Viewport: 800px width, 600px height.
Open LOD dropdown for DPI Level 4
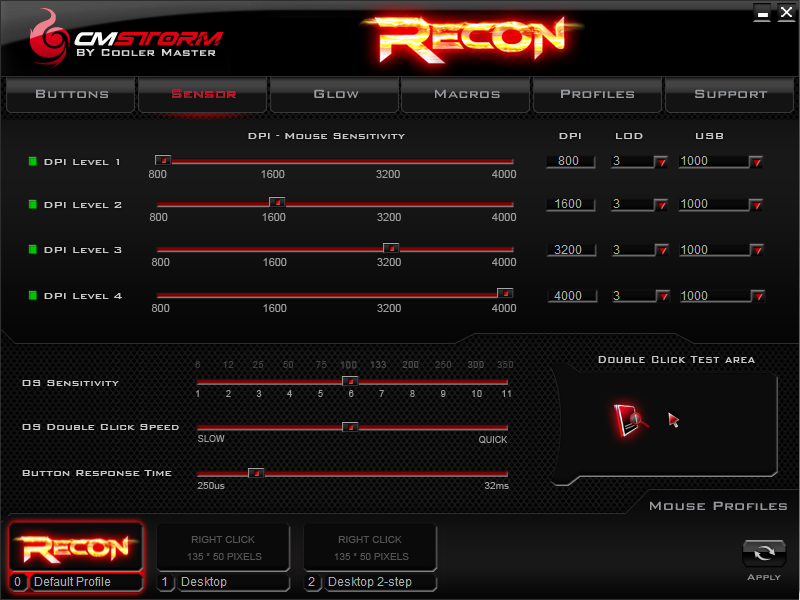662,296
